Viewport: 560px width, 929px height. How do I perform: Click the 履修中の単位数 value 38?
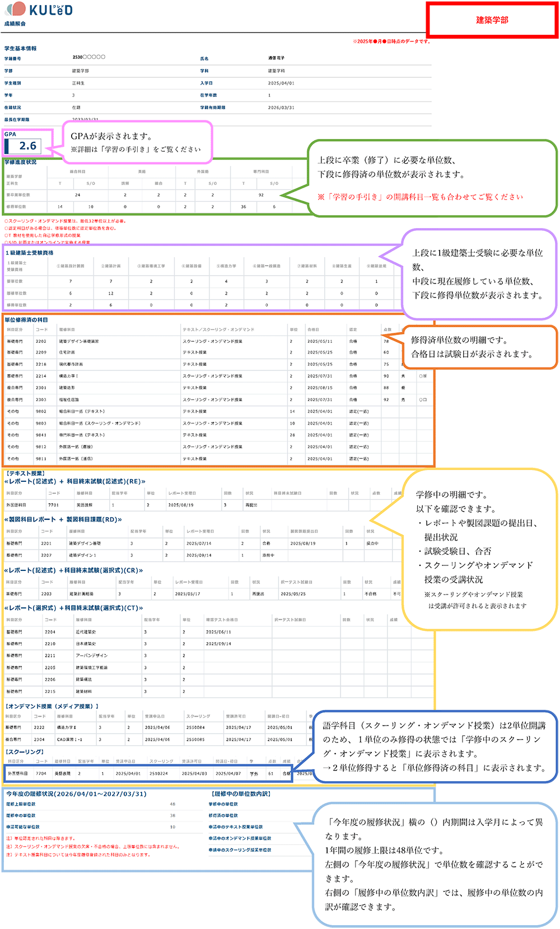(x=172, y=816)
